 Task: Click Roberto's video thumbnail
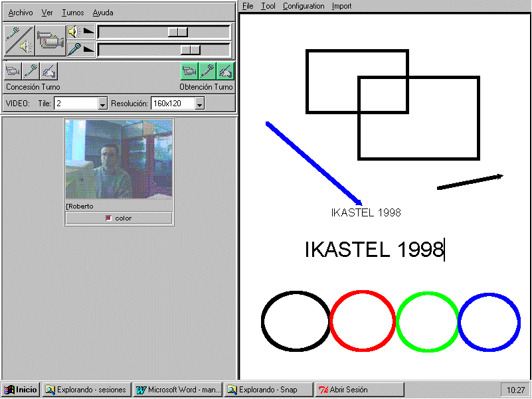pyautogui.click(x=119, y=159)
